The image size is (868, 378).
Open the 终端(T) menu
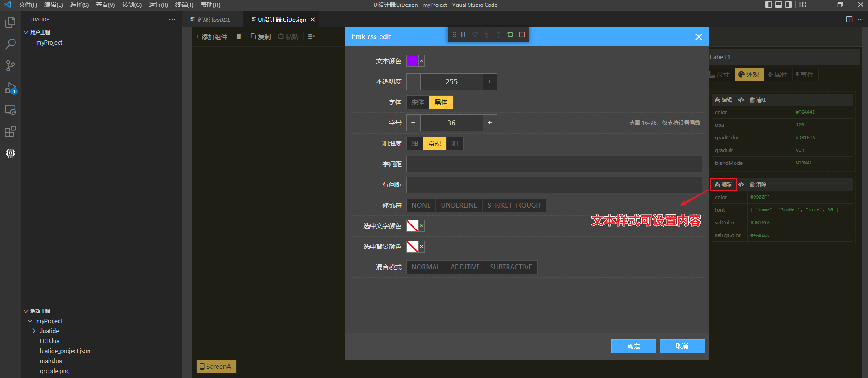184,5
